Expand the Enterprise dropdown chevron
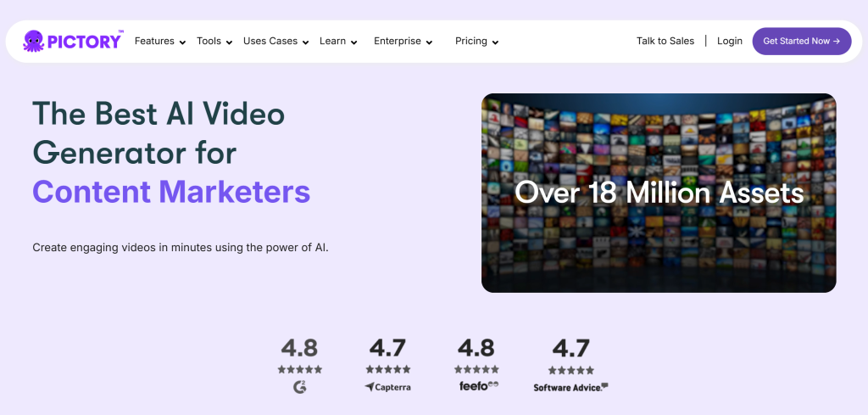 pos(429,42)
